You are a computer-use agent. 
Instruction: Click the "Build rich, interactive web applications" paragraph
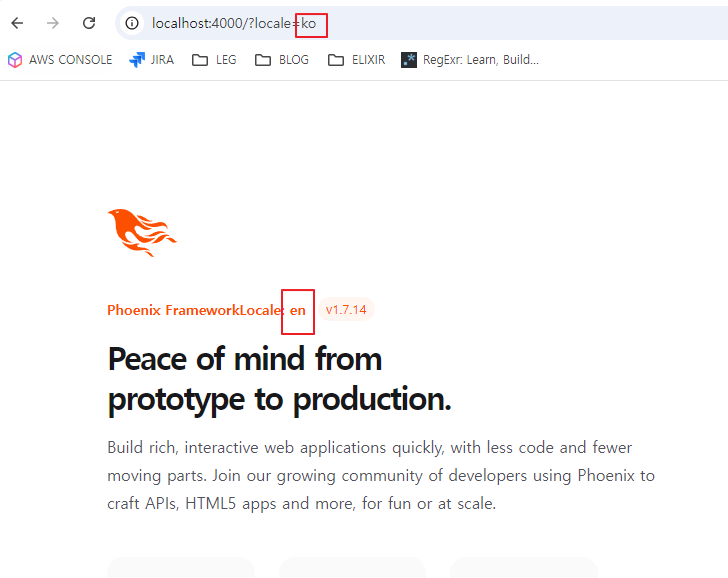tap(381, 475)
